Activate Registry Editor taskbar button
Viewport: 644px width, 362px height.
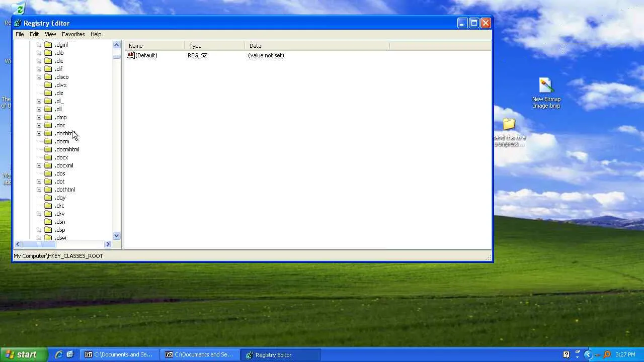click(280, 354)
